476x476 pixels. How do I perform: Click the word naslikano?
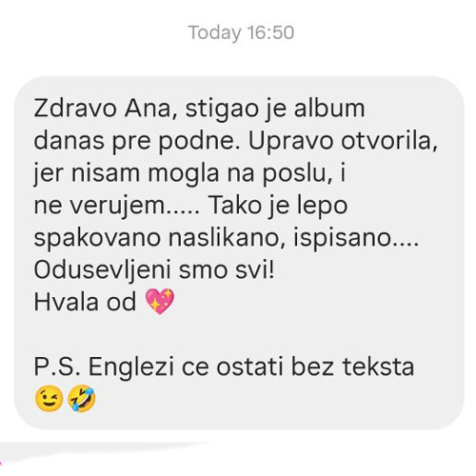pos(223,238)
